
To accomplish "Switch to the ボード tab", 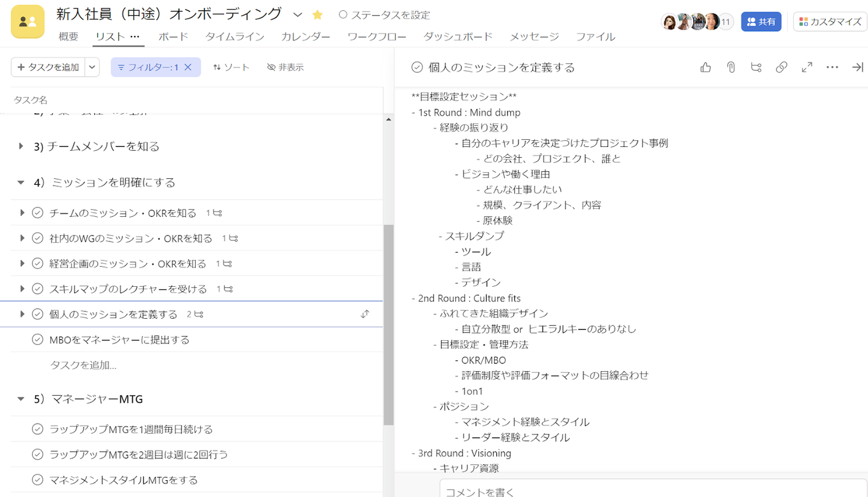I will pyautogui.click(x=173, y=37).
